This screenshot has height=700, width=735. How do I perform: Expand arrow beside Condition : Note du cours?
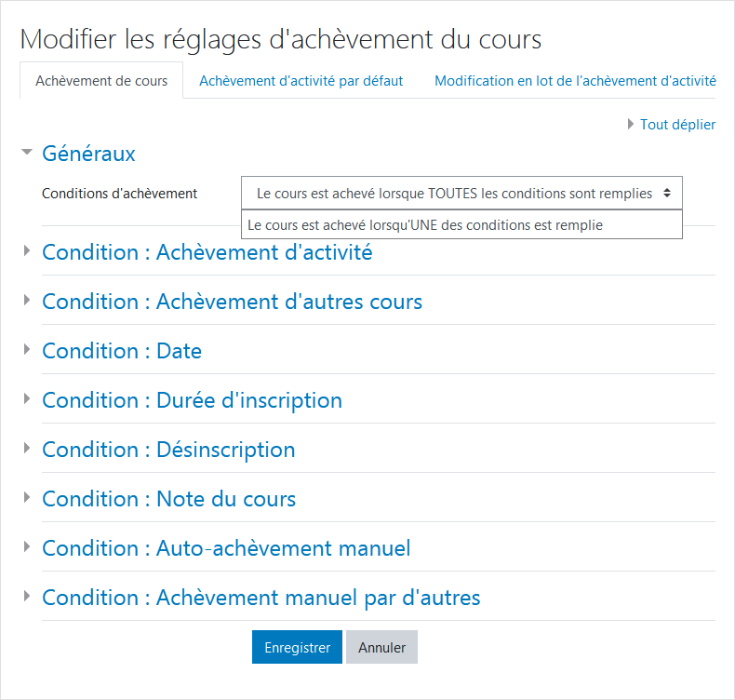(27, 497)
